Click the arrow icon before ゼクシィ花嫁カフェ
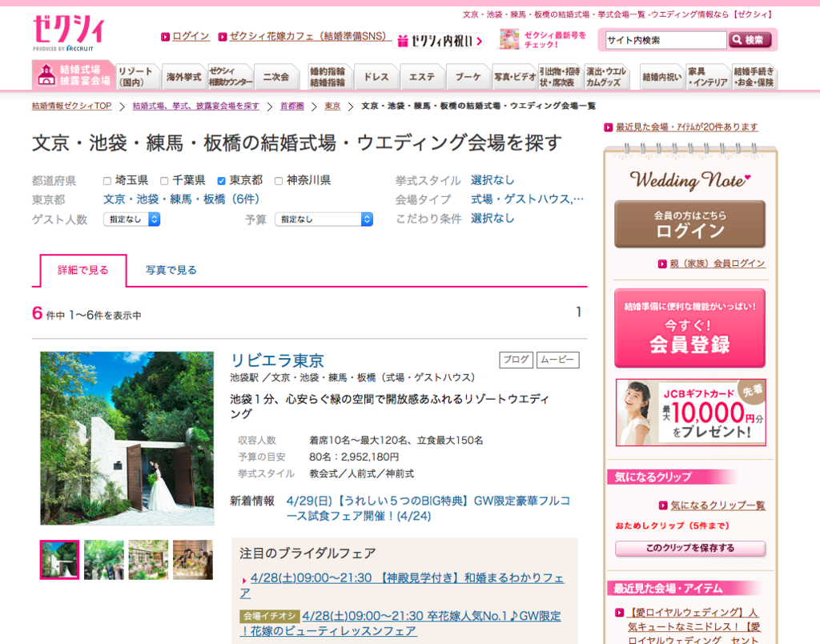This screenshot has width=820, height=644. [x=223, y=37]
